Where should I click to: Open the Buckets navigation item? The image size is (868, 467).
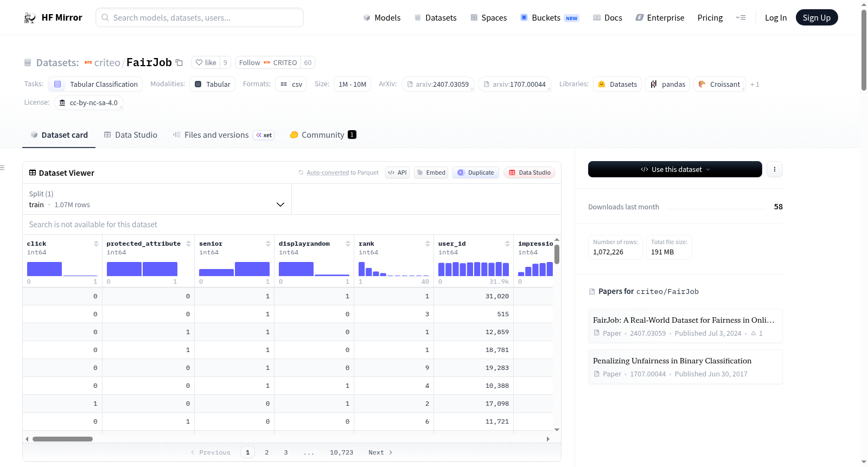(550, 17)
